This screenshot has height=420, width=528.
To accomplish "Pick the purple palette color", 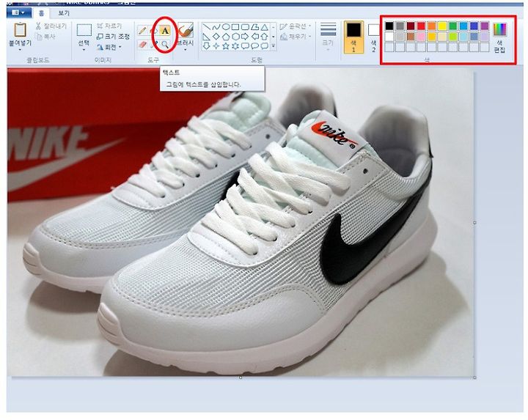I will tap(485, 26).
